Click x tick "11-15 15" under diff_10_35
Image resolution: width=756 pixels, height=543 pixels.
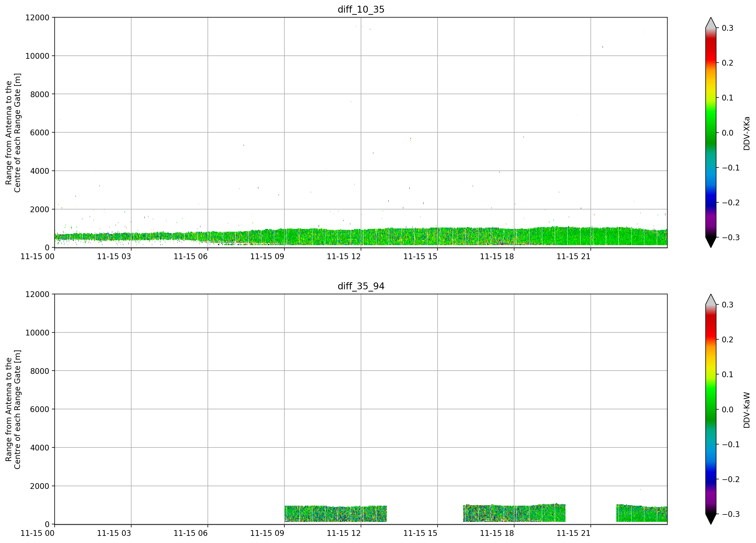(x=420, y=256)
